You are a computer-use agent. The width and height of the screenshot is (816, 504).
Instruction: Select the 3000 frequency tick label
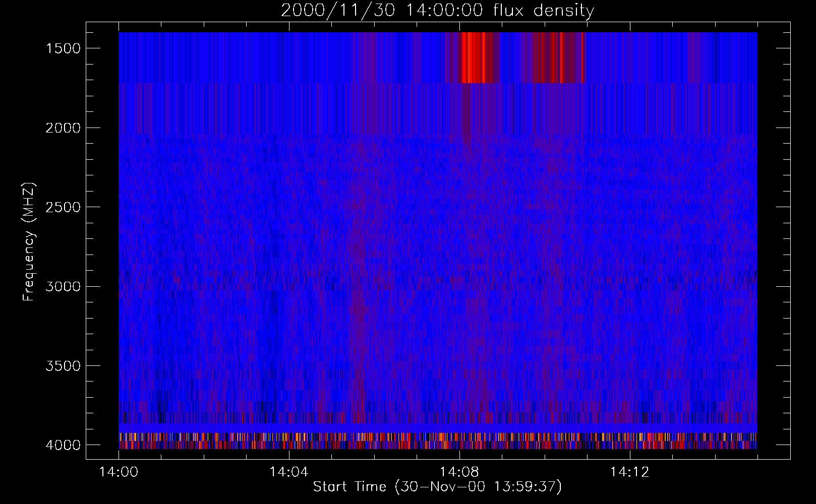click(63, 286)
